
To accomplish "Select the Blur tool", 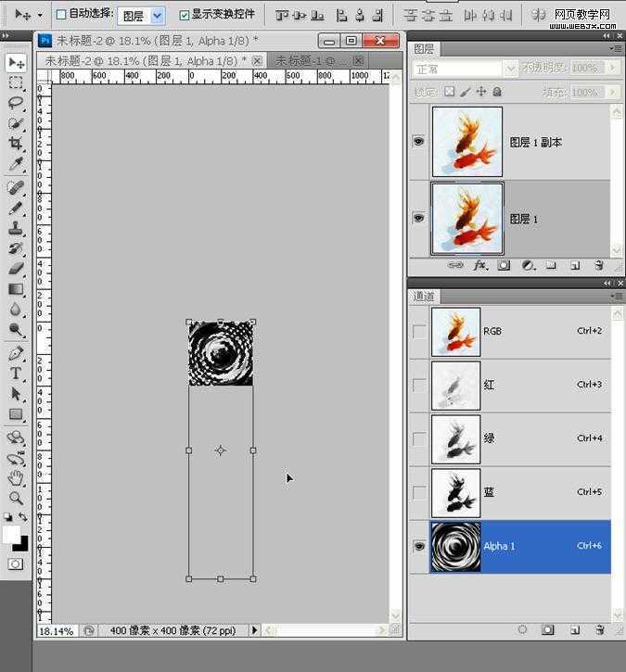I will 17,309.
